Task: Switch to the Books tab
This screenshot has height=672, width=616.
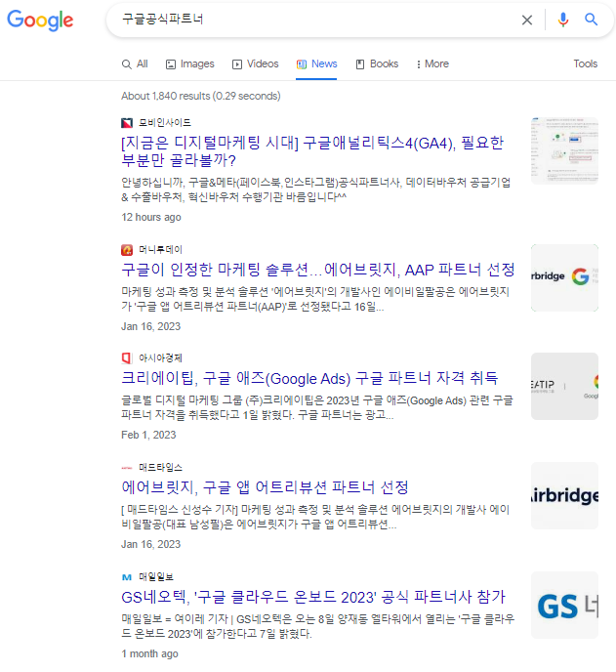Action: pyautogui.click(x=377, y=63)
